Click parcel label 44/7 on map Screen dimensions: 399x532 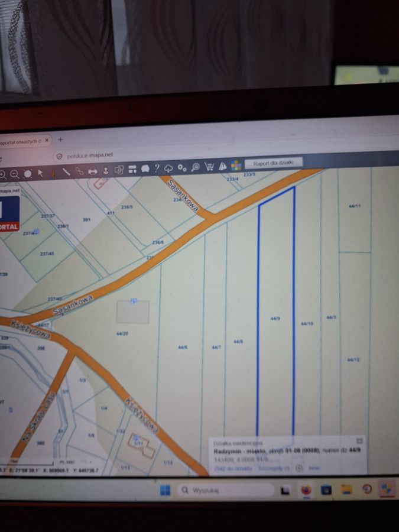[x=216, y=348]
